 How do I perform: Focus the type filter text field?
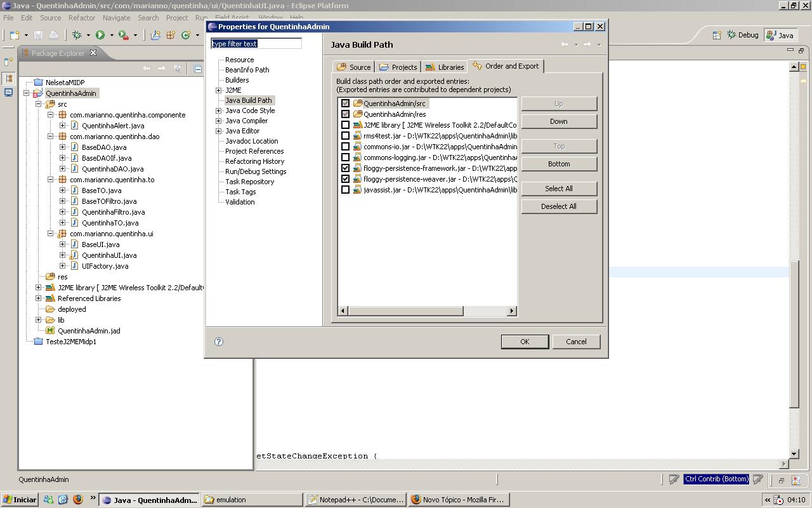[256, 44]
